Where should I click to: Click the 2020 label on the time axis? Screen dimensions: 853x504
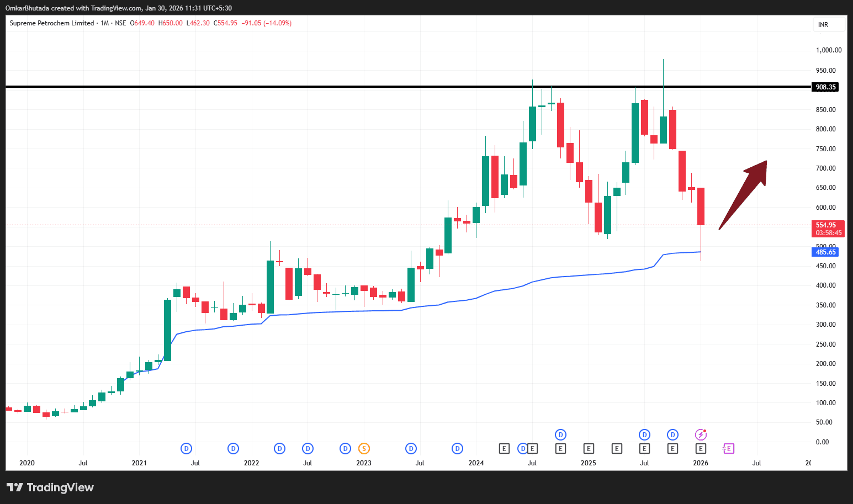tap(27, 463)
